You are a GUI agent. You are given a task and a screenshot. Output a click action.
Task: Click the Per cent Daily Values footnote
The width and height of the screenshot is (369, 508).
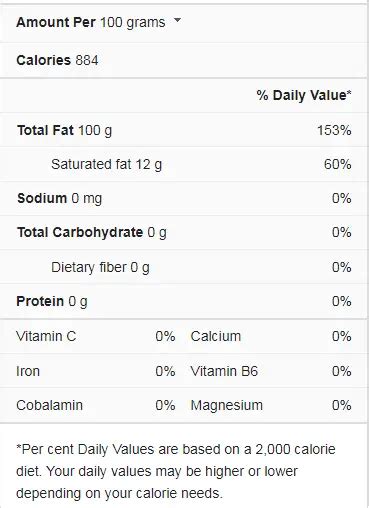coord(176,471)
